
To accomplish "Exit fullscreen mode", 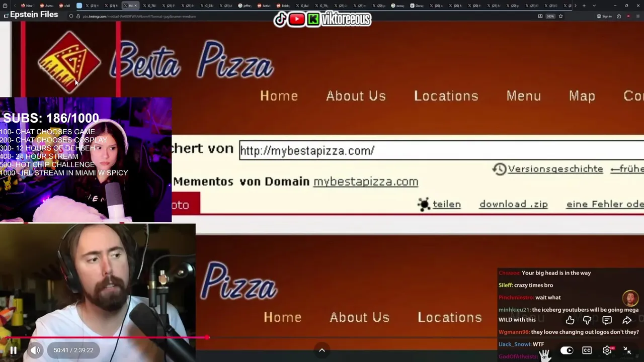I will 627,350.
